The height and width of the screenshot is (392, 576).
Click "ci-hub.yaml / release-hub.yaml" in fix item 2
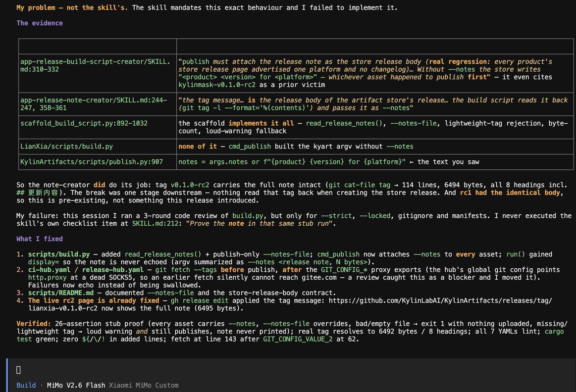(x=86, y=269)
